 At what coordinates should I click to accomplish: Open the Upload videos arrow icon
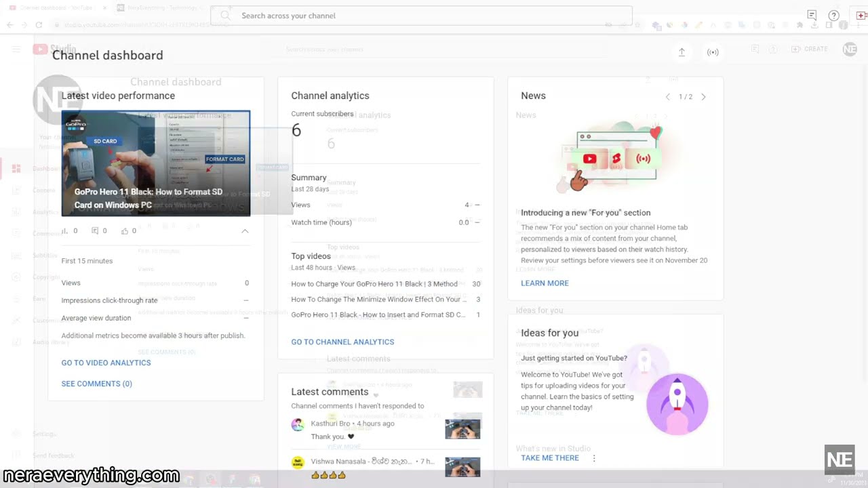pos(682,52)
